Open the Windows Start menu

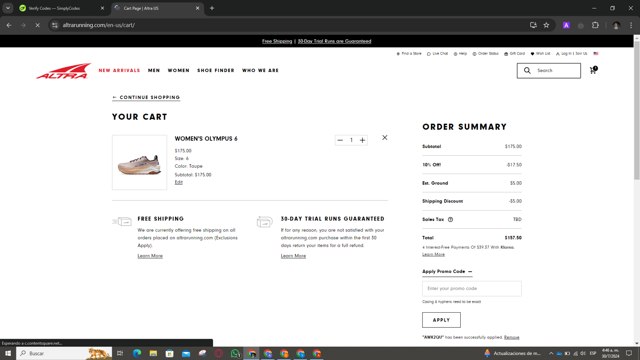click(8, 353)
